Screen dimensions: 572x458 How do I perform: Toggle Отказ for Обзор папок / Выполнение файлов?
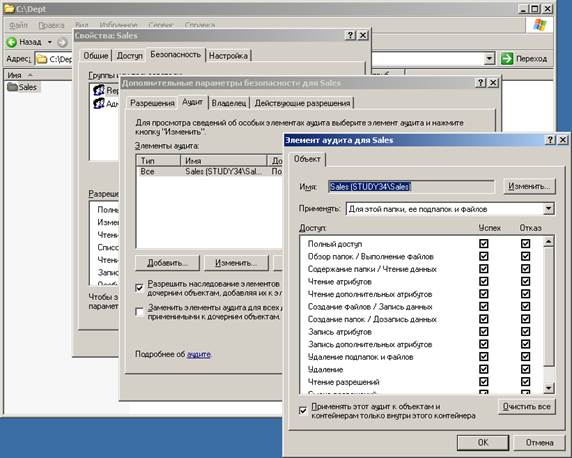pyautogui.click(x=525, y=256)
